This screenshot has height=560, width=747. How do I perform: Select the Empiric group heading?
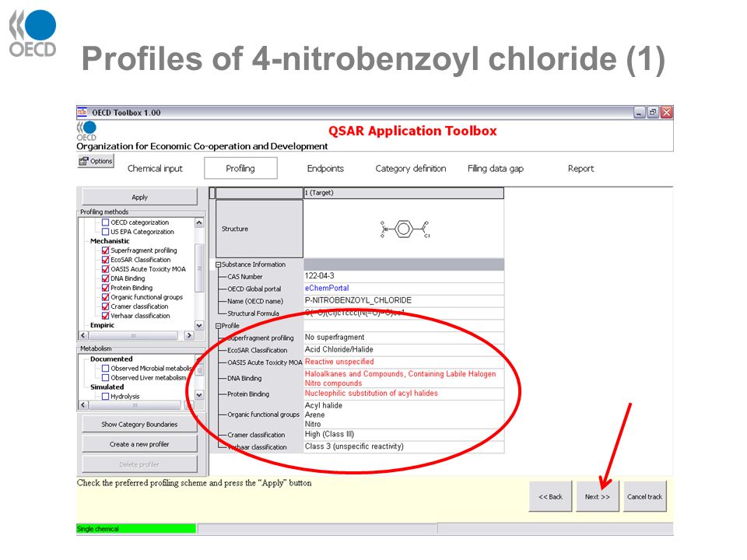[x=102, y=325]
